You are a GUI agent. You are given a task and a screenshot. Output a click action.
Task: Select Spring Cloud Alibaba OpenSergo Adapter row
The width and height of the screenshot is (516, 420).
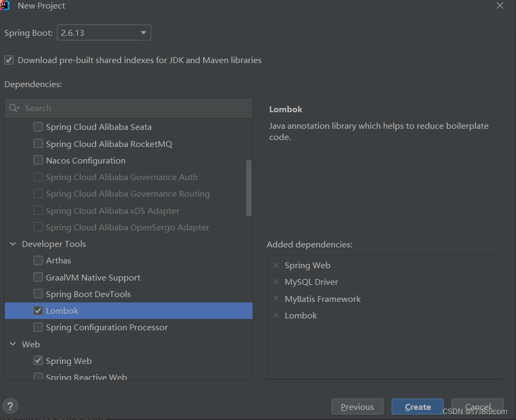coord(129,228)
